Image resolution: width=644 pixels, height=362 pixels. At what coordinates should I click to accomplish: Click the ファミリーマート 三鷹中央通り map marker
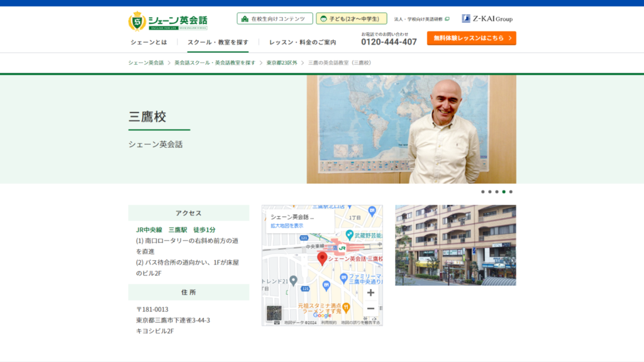tap(344, 278)
